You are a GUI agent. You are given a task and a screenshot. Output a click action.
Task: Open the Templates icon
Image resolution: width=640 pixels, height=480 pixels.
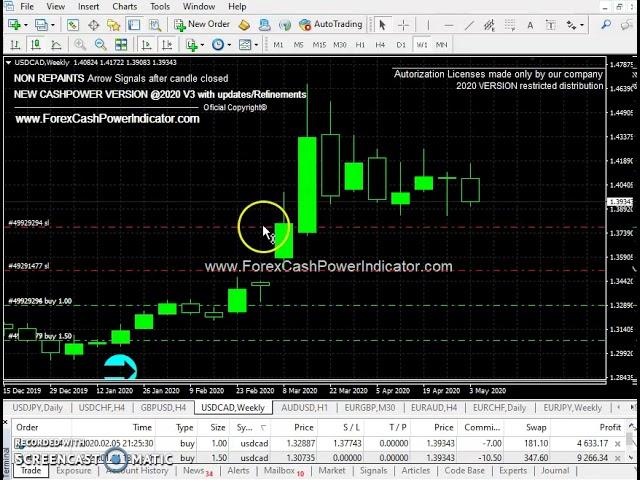coord(245,44)
